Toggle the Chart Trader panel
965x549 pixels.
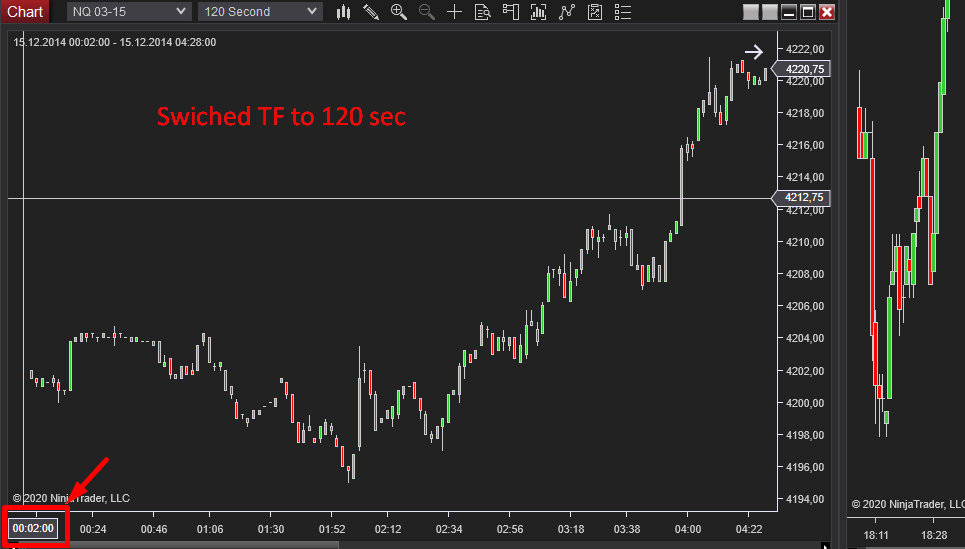coord(510,12)
